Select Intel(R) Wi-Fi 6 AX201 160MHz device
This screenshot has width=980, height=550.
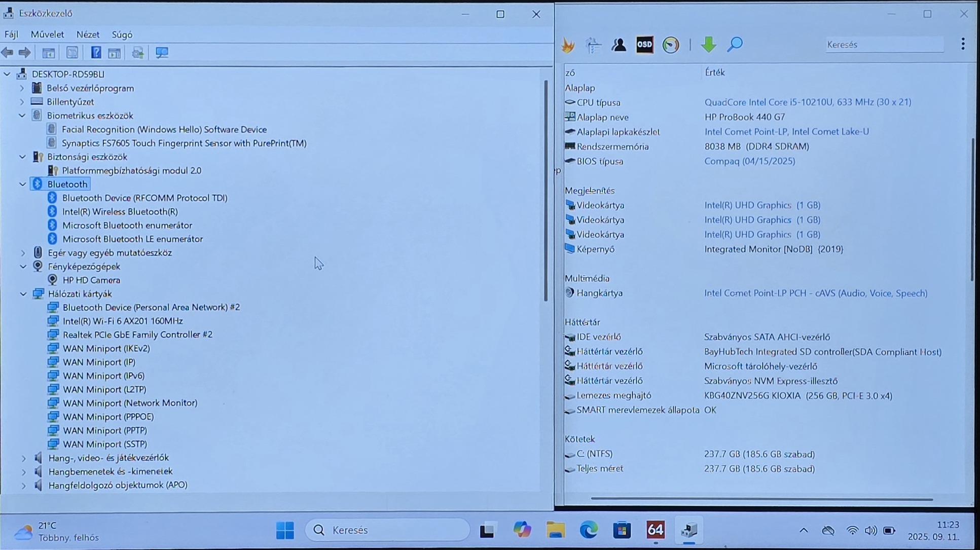(123, 321)
